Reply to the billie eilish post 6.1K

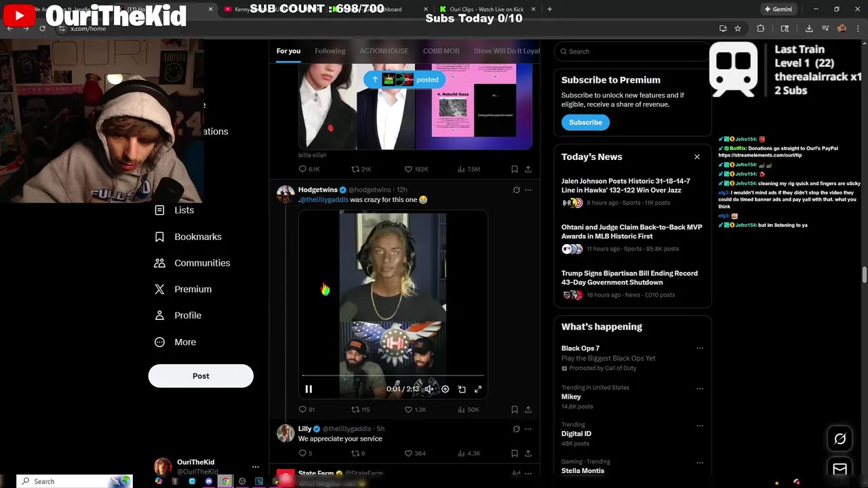pyautogui.click(x=309, y=169)
